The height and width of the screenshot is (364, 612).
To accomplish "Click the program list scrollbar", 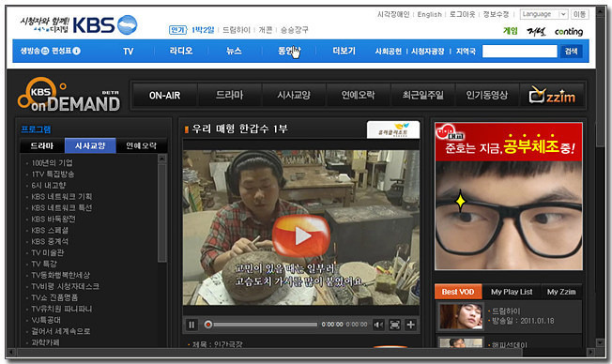I will [162, 213].
